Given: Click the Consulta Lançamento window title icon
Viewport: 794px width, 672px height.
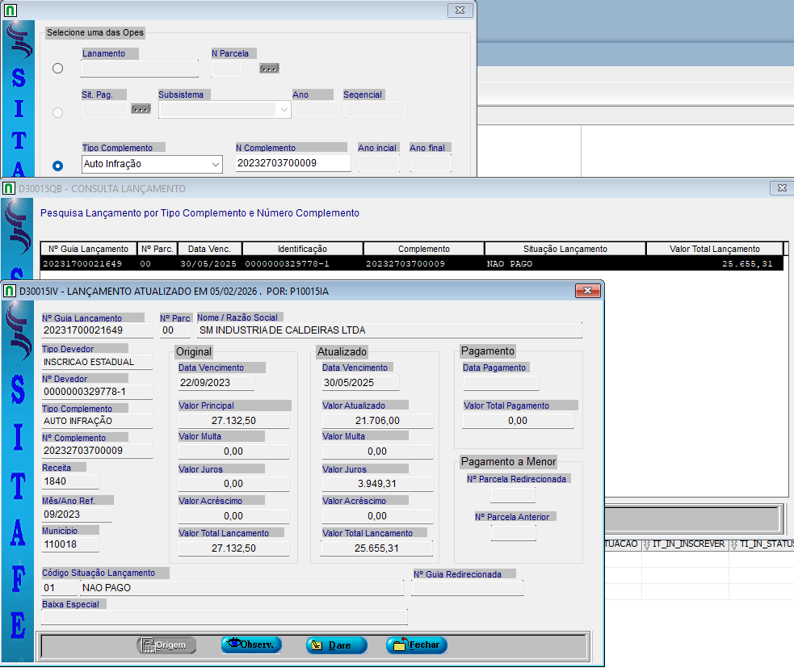Looking at the screenshot, I should click(9, 188).
